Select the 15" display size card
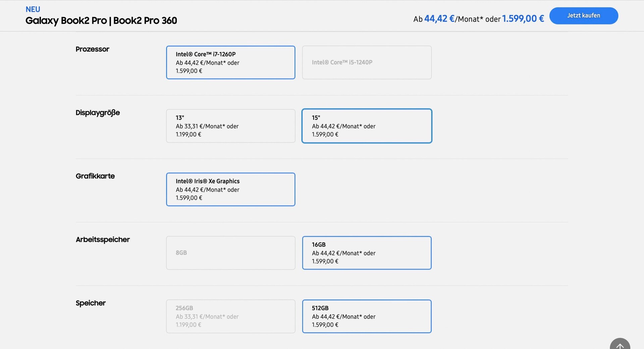Viewport: 644px width, 349px height. (x=367, y=126)
